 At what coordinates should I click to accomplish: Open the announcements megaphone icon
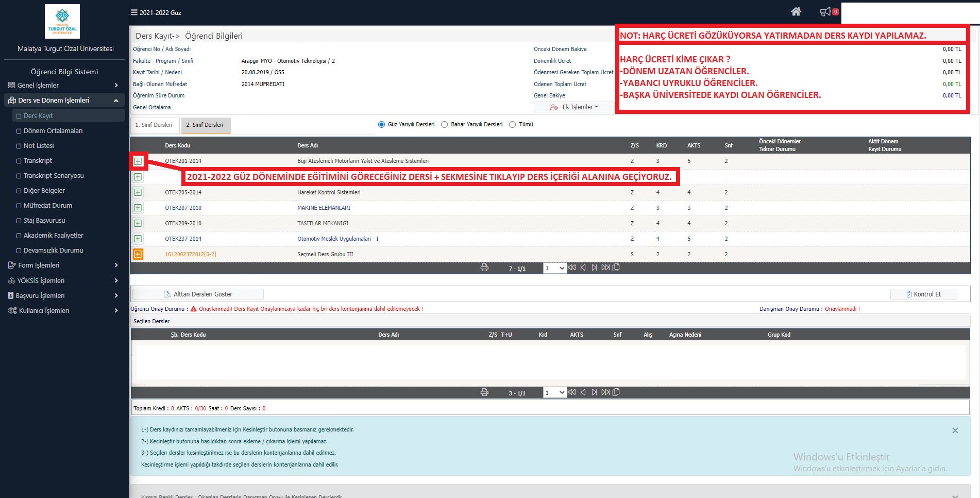[825, 12]
